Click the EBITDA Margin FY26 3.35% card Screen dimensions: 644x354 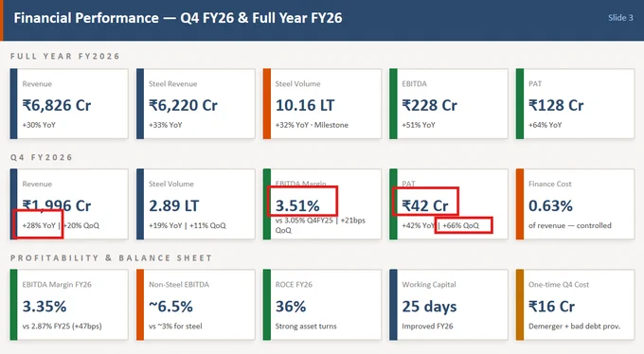pyautogui.click(x=69, y=305)
